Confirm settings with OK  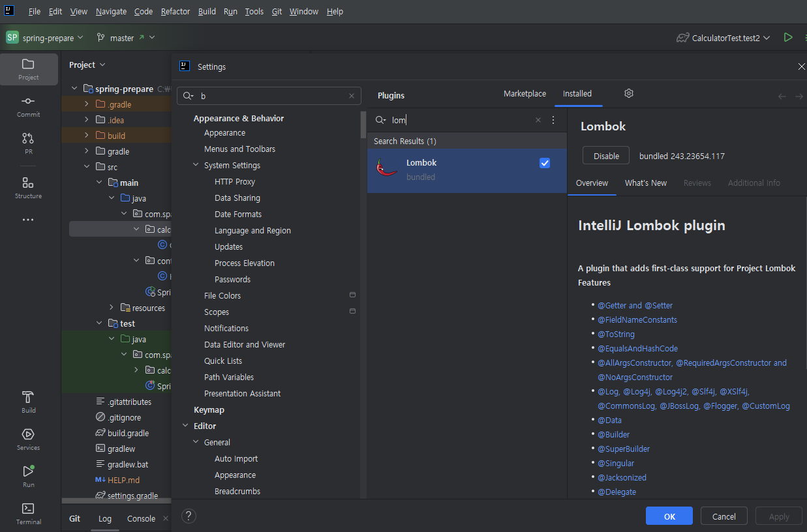point(669,516)
